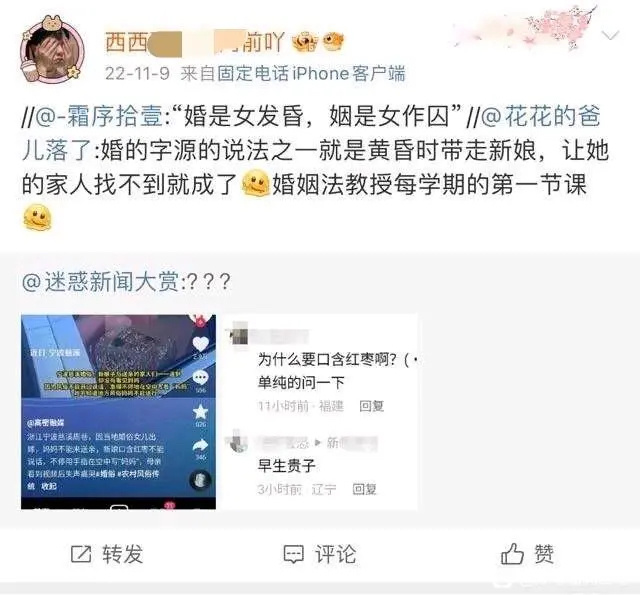Tap the star favorite icon in video
This screenshot has width=640, height=595.
200,412
